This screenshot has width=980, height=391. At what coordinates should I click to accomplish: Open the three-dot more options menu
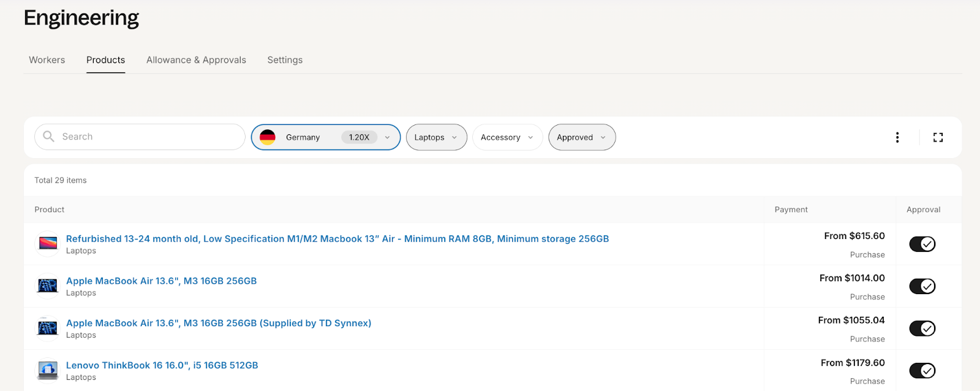897,137
